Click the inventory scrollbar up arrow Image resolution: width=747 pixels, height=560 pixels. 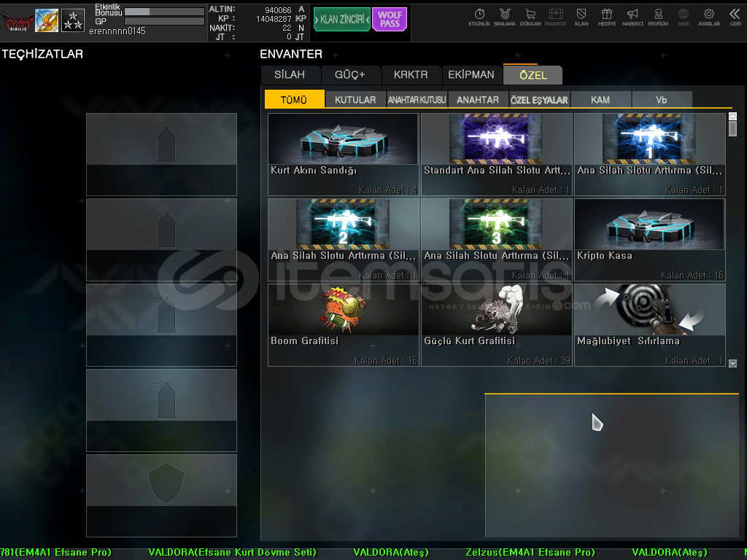coord(732,116)
